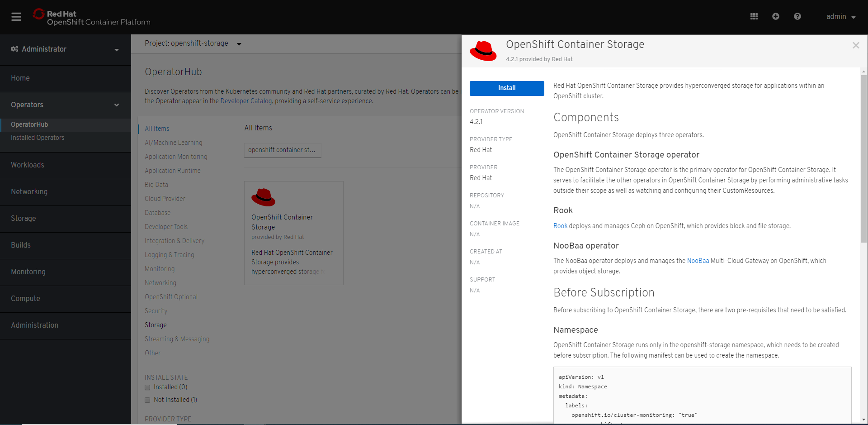Click the red hat icon in operator tile
The width and height of the screenshot is (868, 425).
click(x=263, y=197)
